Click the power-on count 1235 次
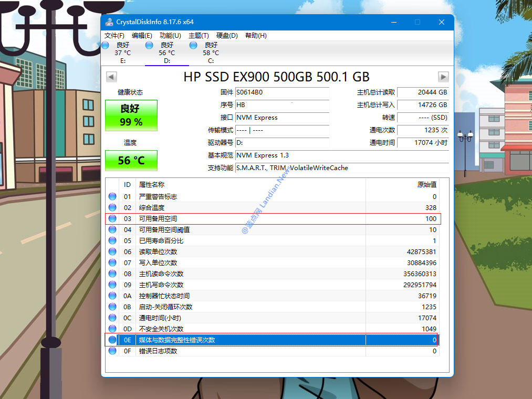This screenshot has height=399, width=532. [423, 130]
